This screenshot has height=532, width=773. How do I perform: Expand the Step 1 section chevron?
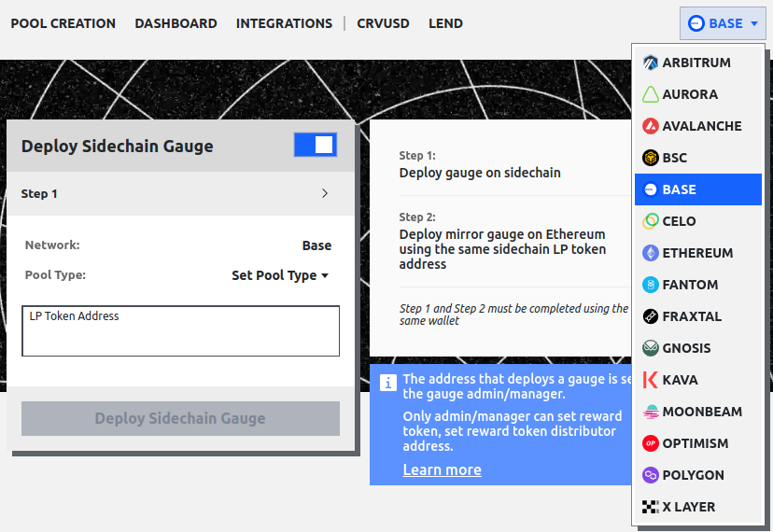point(325,194)
